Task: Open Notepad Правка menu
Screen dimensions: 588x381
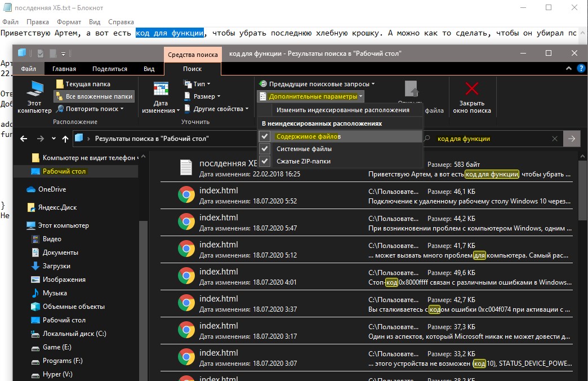Action: coord(38,22)
